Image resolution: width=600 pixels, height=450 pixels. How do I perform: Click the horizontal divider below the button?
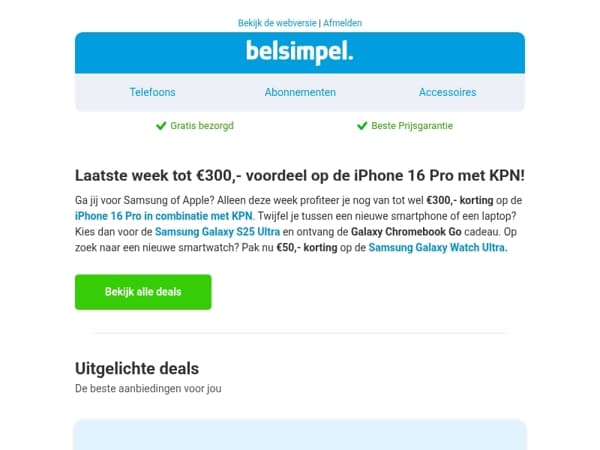point(300,333)
